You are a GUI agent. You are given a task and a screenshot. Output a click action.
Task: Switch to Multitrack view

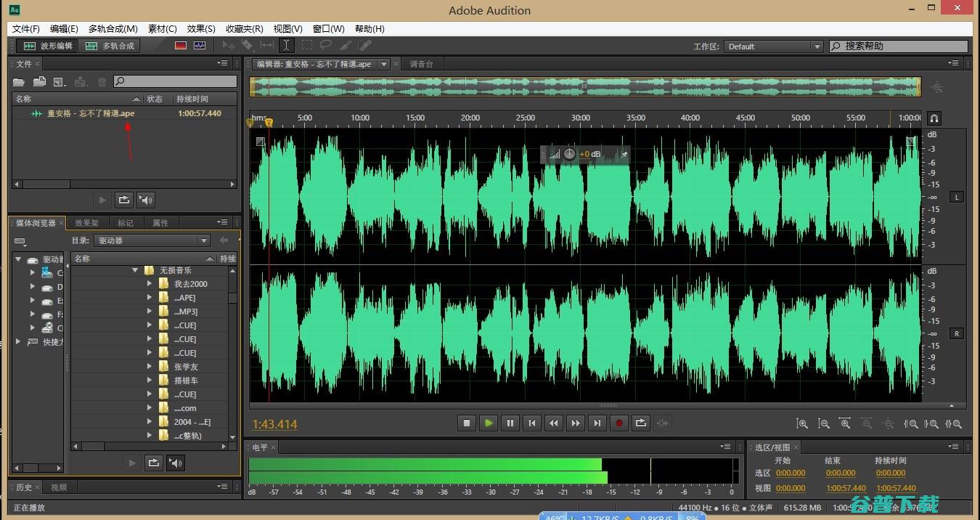(x=110, y=46)
